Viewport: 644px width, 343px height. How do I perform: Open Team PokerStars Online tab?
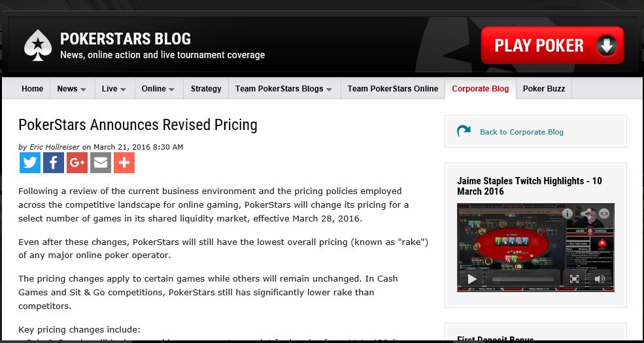point(393,89)
